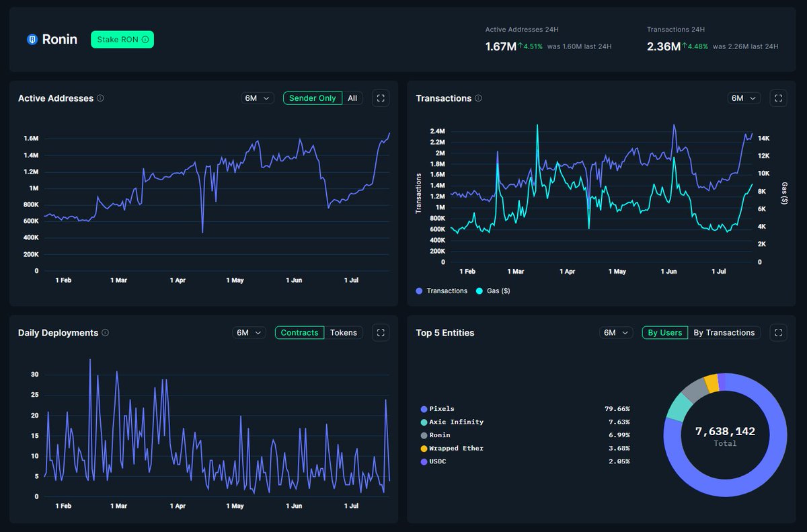Screen dimensions: 807x532
Task: Click the Daily Deployments panel title
Action: pos(58,333)
